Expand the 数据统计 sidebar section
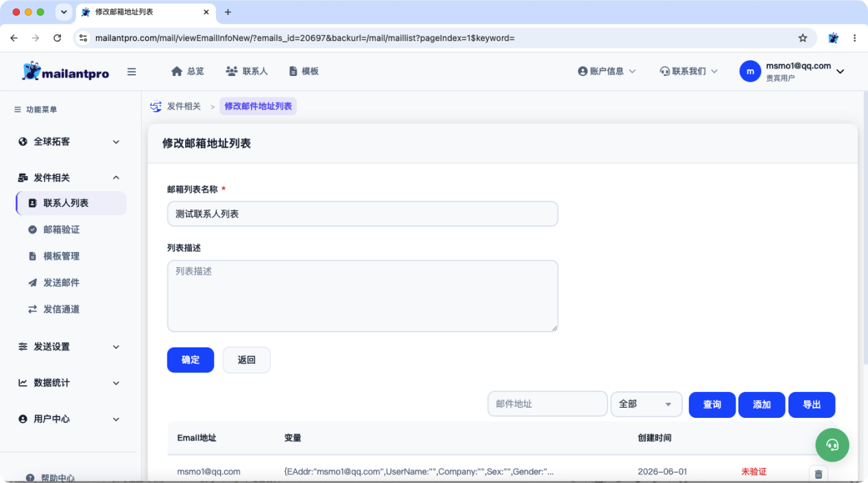This screenshot has width=868, height=483. (x=69, y=383)
